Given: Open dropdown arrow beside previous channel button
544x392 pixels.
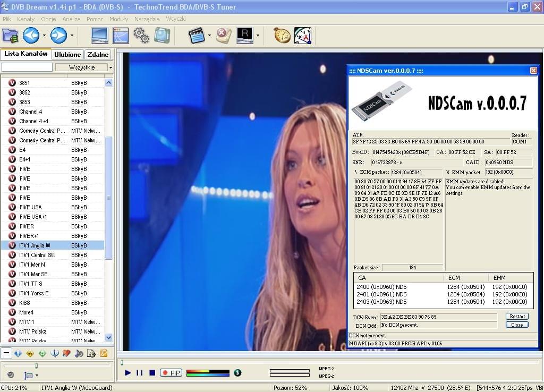Looking at the screenshot, I should tap(44, 36).
